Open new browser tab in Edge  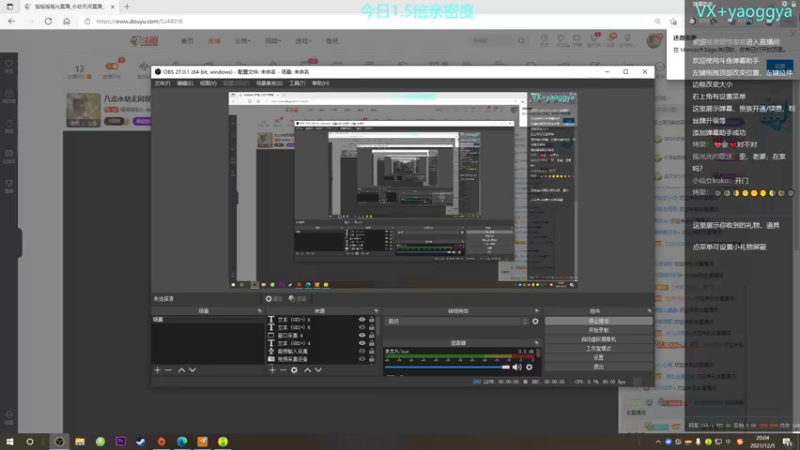click(127, 7)
